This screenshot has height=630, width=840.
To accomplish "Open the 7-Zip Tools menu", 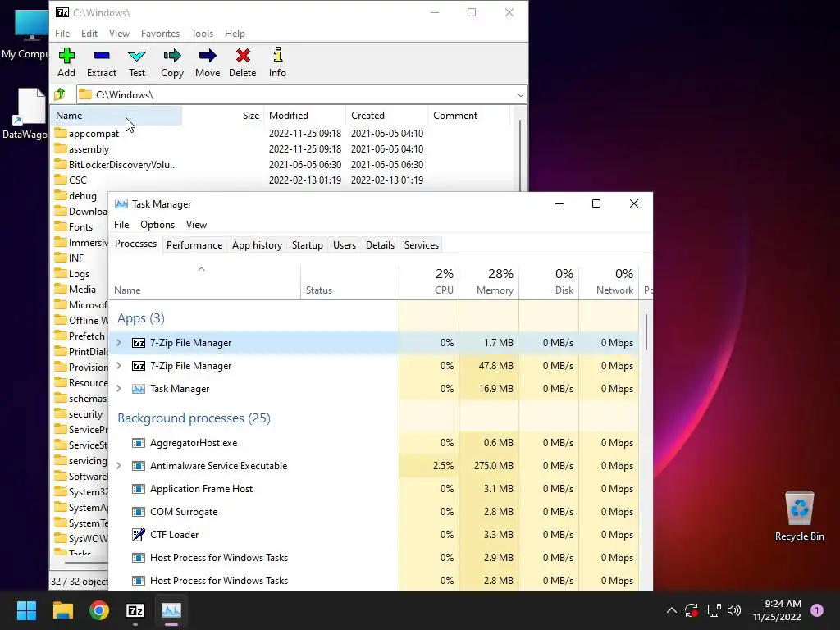I will [x=202, y=33].
